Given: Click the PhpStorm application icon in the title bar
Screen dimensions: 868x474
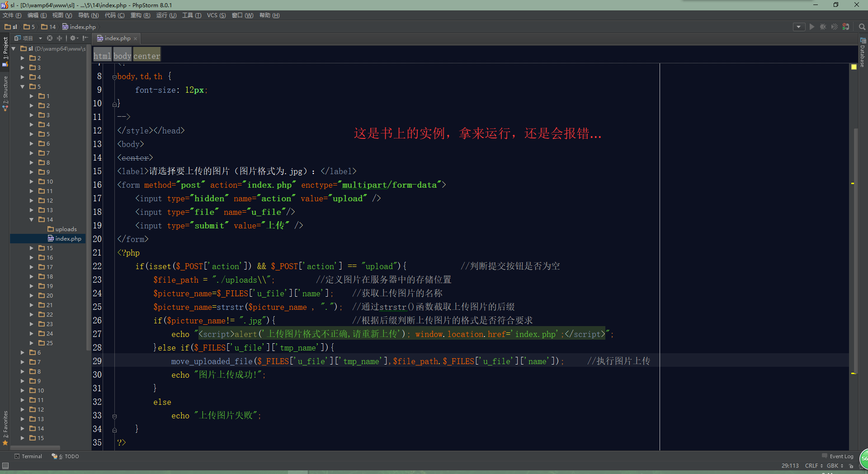Looking at the screenshot, I should [5, 5].
